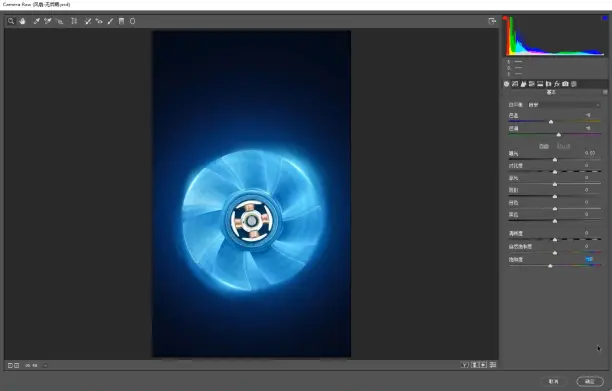Switch to the Effects fx tab
This screenshot has width=612, height=391.
pyautogui.click(x=557, y=84)
